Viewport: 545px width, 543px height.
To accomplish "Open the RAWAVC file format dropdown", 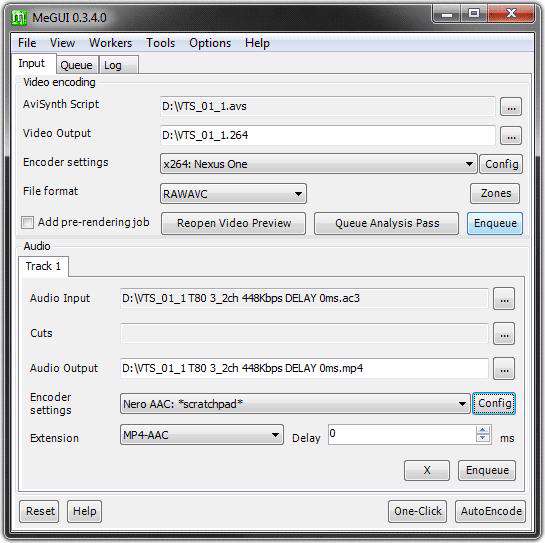I will click(x=233, y=194).
